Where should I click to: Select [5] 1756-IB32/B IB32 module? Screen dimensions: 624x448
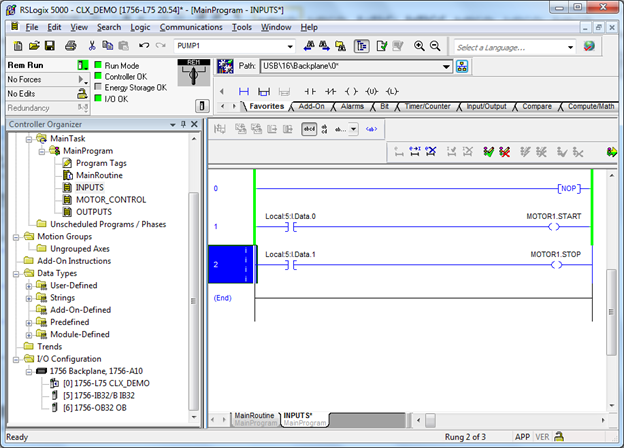[x=99, y=396]
